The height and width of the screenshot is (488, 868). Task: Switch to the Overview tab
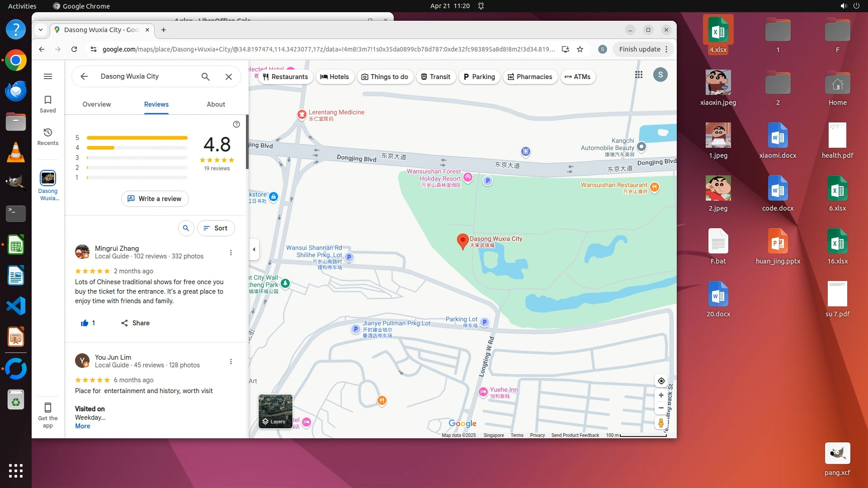96,104
